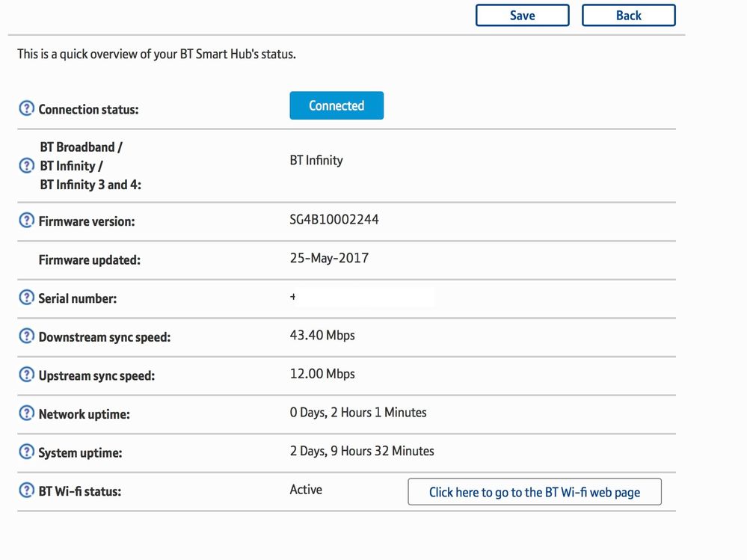
Task: Open help for BT Wi-fi status
Action: [27, 490]
